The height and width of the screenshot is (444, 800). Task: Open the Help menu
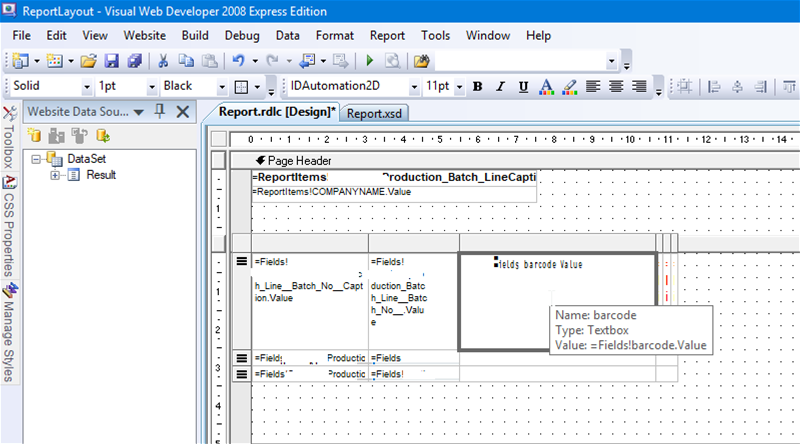click(538, 35)
